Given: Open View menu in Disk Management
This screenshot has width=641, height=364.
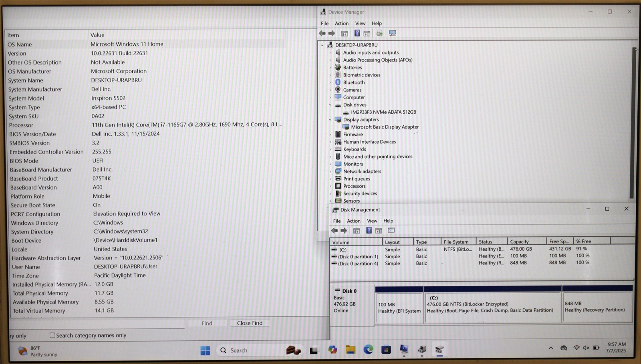Looking at the screenshot, I should tap(372, 221).
